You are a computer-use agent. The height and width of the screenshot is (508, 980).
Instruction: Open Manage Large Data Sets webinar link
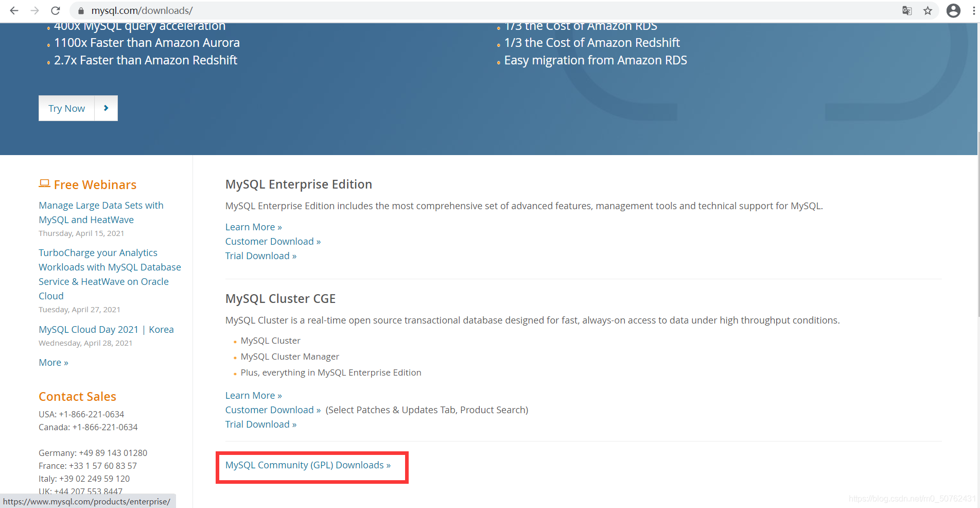click(x=101, y=212)
